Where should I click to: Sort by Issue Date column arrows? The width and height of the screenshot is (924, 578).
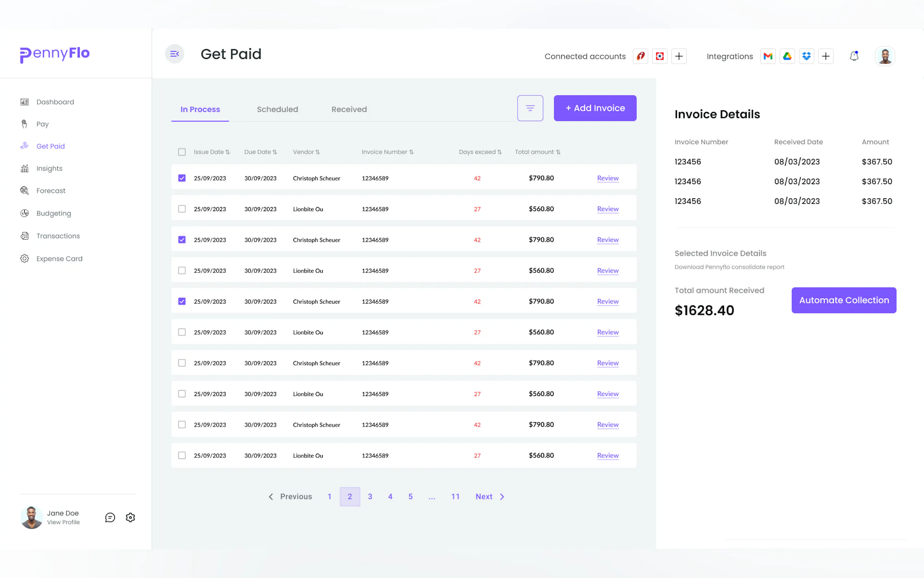coord(228,152)
